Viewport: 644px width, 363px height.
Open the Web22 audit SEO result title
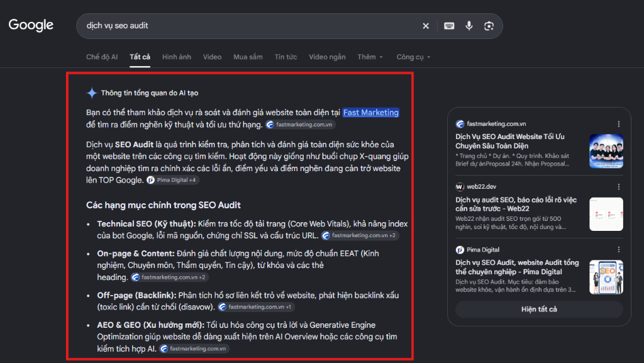coord(516,204)
